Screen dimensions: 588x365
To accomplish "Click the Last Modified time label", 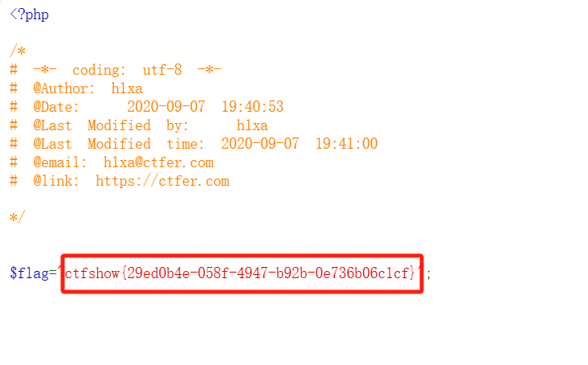I will pyautogui.click(x=119, y=144).
